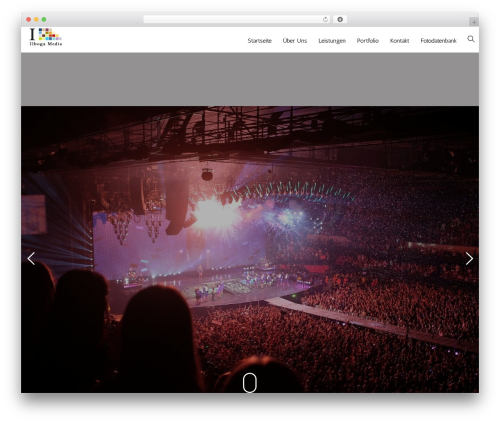This screenshot has height=423, width=500.
Task: Reload the page with the refresh icon
Action: click(x=325, y=19)
